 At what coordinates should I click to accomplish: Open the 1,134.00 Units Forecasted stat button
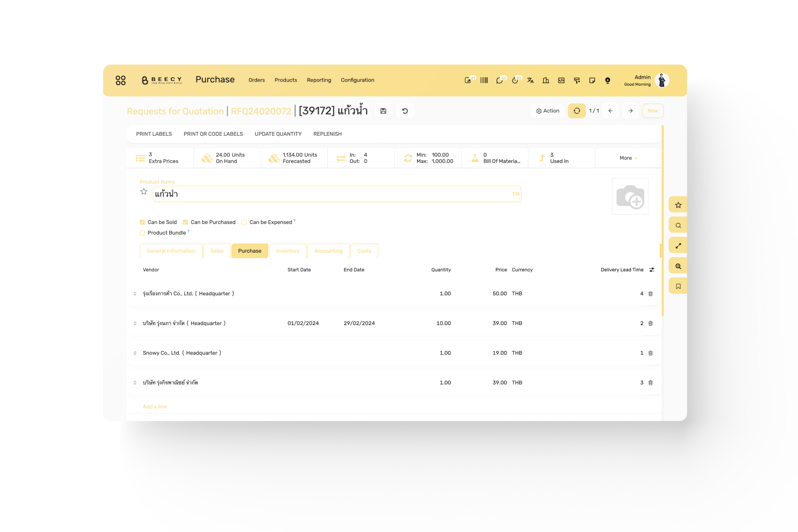pos(294,158)
